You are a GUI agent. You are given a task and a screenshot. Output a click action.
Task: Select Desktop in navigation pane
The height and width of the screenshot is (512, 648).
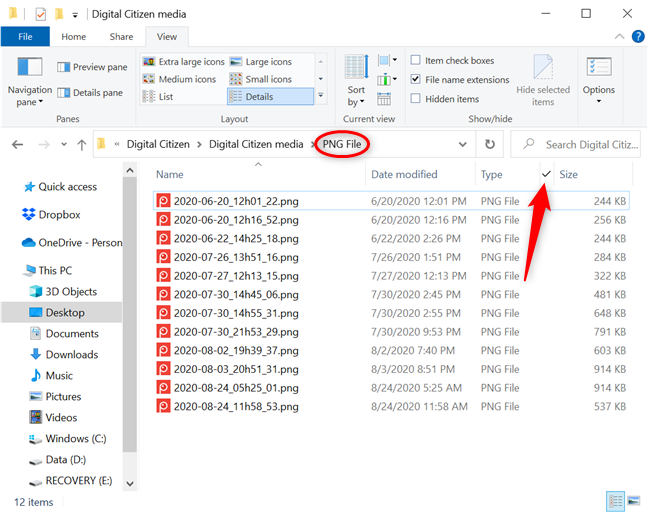pyautogui.click(x=62, y=312)
